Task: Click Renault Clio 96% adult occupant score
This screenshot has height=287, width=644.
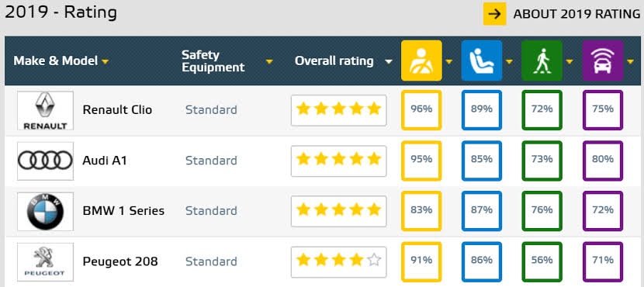Action: tap(421, 110)
